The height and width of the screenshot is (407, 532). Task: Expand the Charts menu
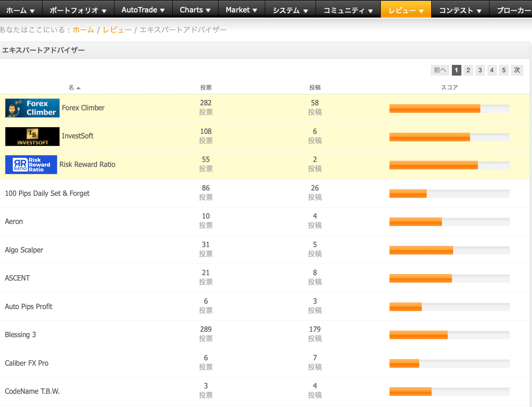pos(195,10)
